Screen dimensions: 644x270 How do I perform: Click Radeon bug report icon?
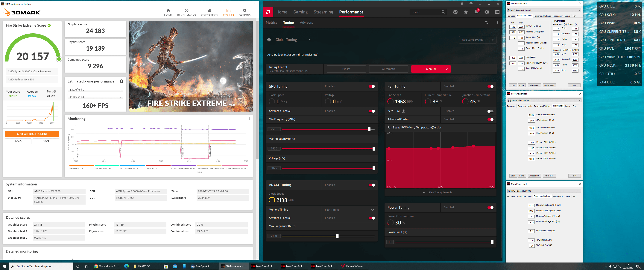[x=462, y=4]
